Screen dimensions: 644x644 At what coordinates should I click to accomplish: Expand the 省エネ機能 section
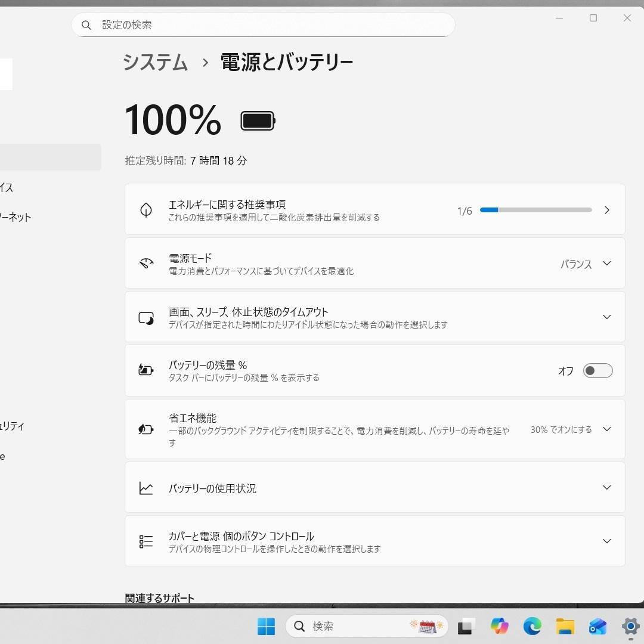606,429
